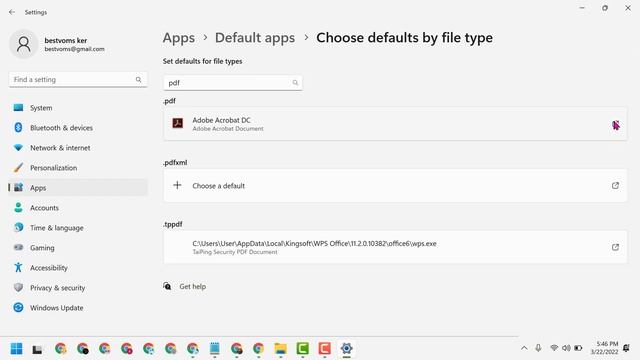Image resolution: width=640 pixels, height=360 pixels.
Task: Choose a default for .pdfxml
Action: [x=395, y=186]
